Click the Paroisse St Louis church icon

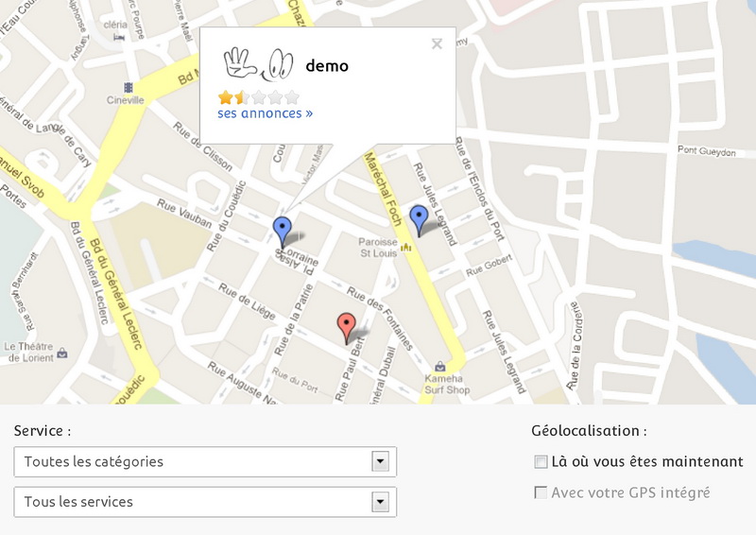coord(406,247)
